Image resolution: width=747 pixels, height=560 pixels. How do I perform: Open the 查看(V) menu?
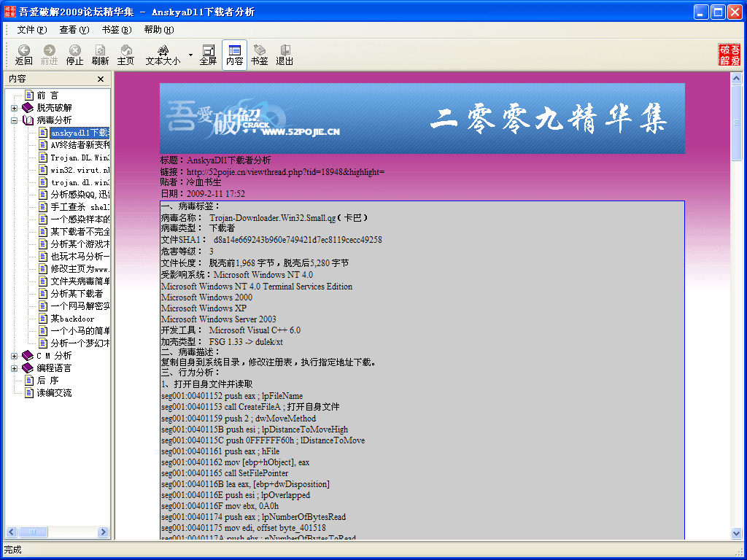[x=74, y=29]
